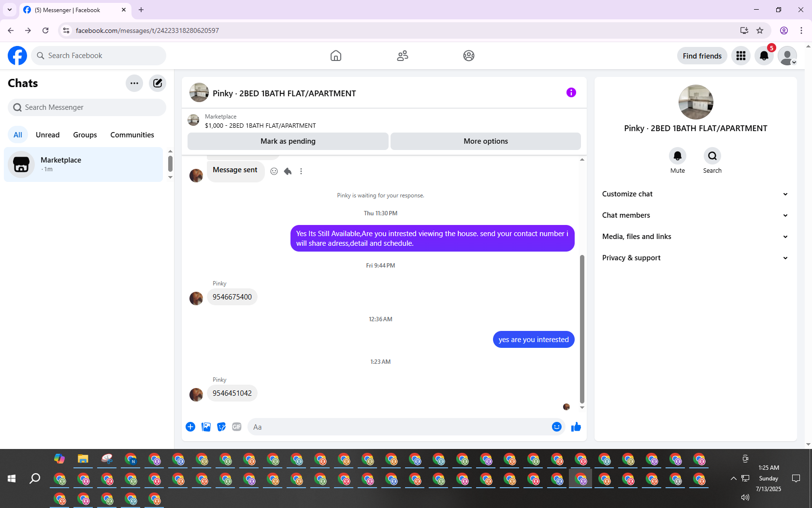Expand Customize chat section
Viewport: 812px width, 508px height.
click(x=696, y=194)
